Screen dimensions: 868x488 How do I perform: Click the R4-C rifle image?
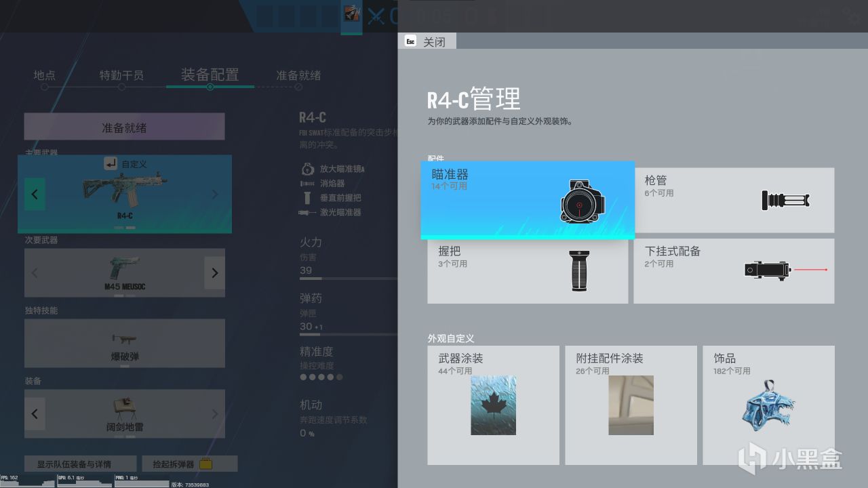125,190
